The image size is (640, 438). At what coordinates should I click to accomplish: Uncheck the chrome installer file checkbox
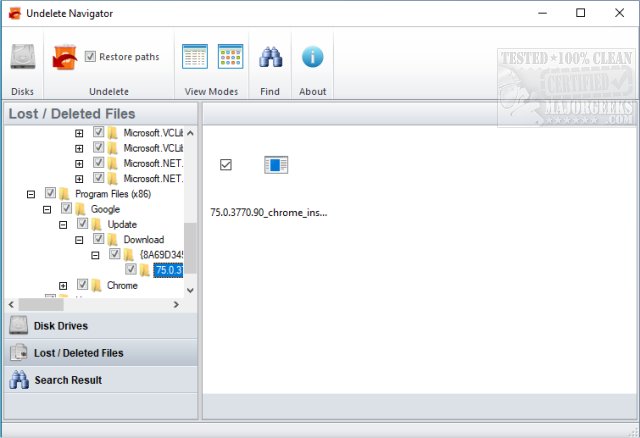pos(226,165)
